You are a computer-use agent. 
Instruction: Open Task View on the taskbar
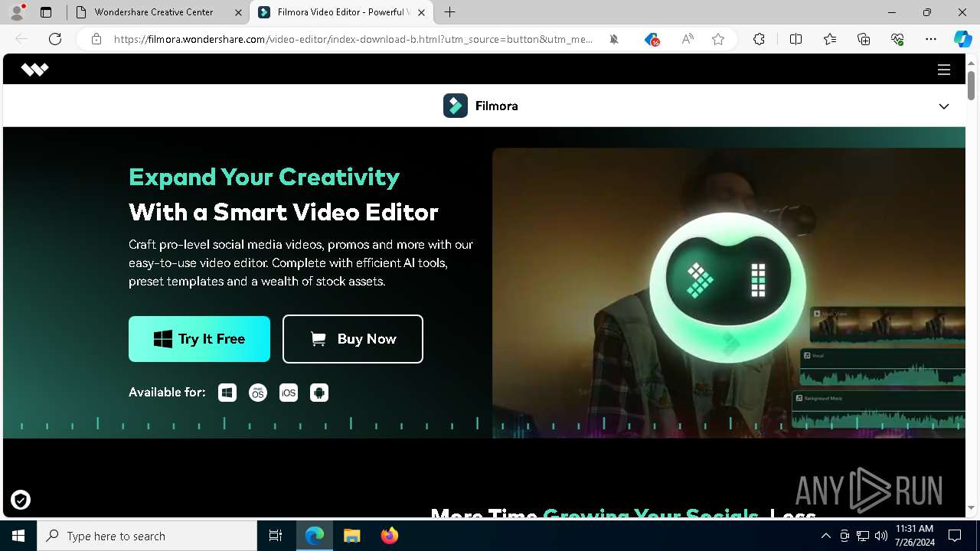tap(276, 536)
